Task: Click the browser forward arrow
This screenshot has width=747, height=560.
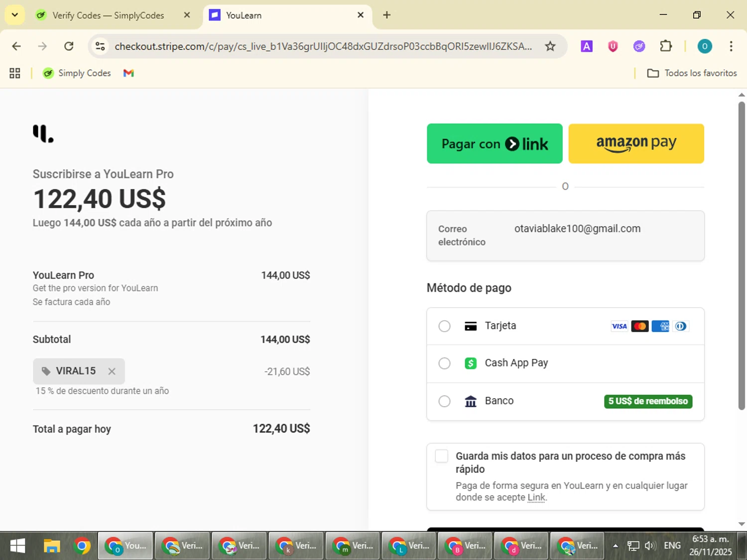Action: pos(42,46)
